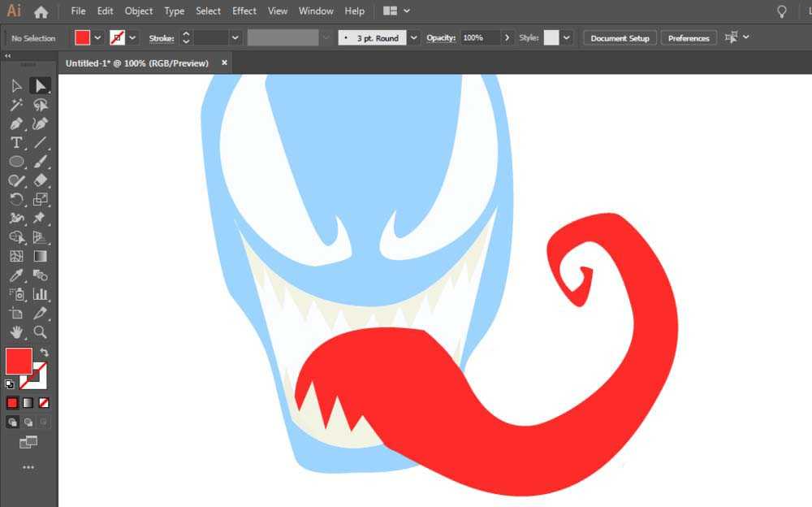This screenshot has height=507, width=812.
Task: Select the Magic Wand tool
Action: (16, 105)
